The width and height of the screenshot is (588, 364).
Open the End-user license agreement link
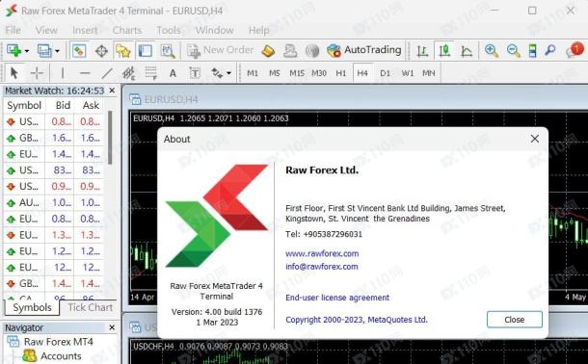click(x=337, y=298)
